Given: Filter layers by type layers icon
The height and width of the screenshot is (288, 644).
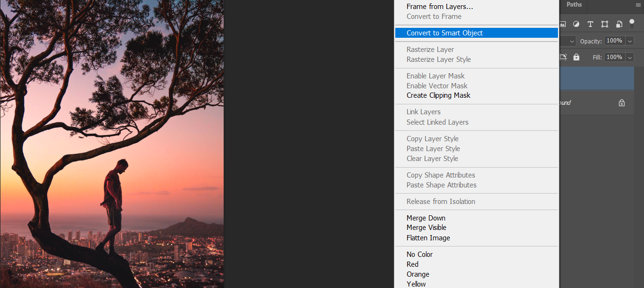Looking at the screenshot, I should [x=590, y=24].
